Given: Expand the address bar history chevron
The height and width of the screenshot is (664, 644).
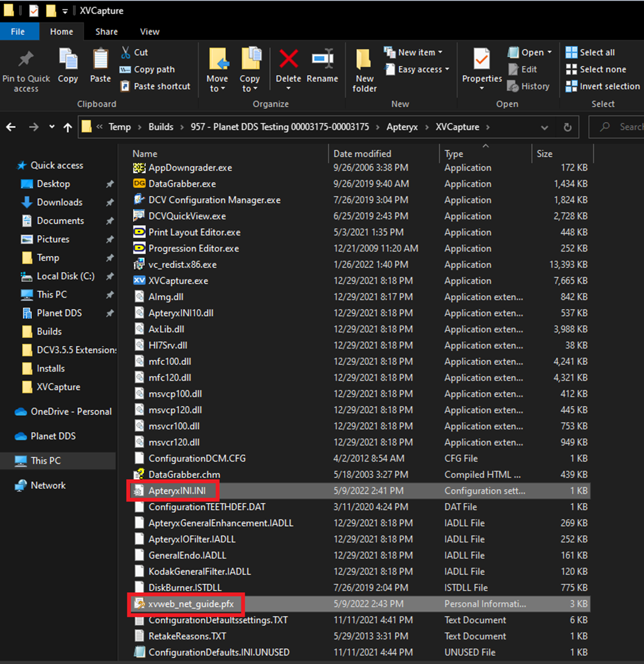Looking at the screenshot, I should 544,127.
